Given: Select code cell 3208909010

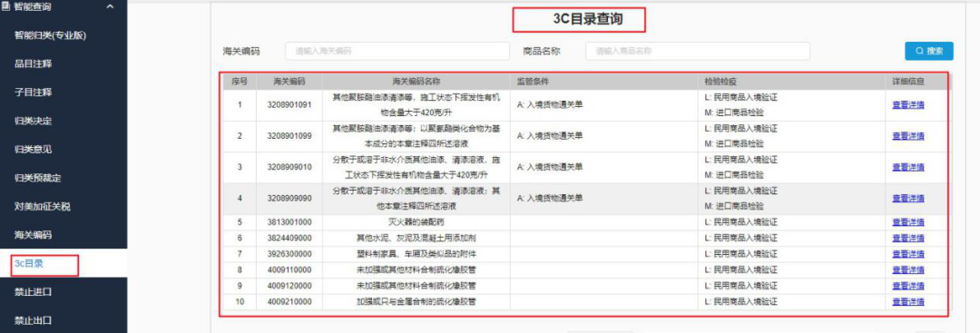Looking at the screenshot, I should [289, 168].
